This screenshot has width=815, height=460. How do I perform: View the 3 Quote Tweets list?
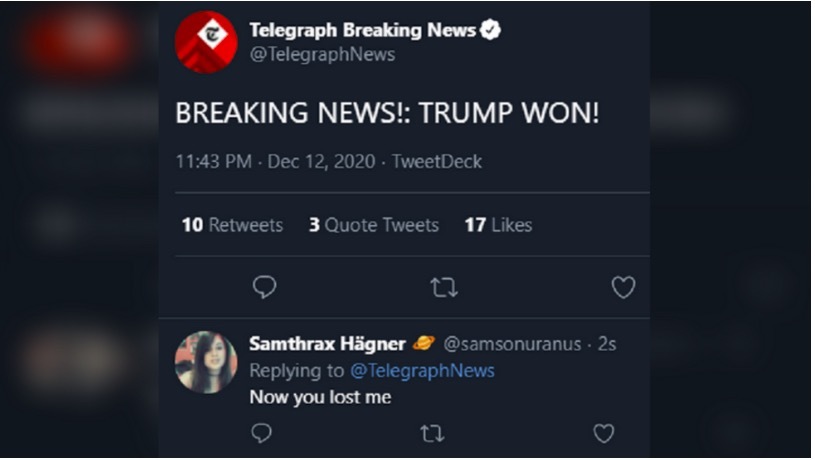[373, 225]
